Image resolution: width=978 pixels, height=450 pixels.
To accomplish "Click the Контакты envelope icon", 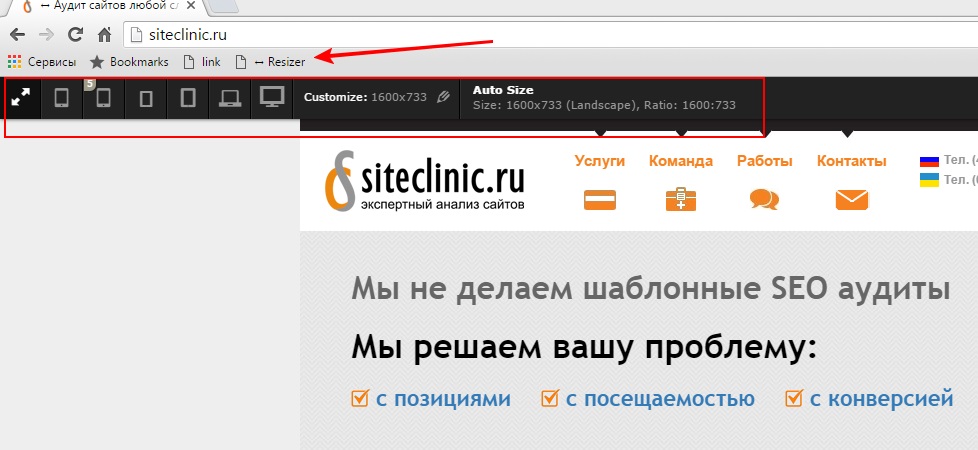I will [x=851, y=200].
